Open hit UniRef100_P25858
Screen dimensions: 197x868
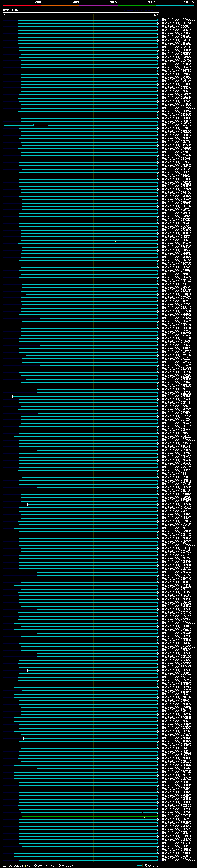pyautogui.click(x=177, y=33)
